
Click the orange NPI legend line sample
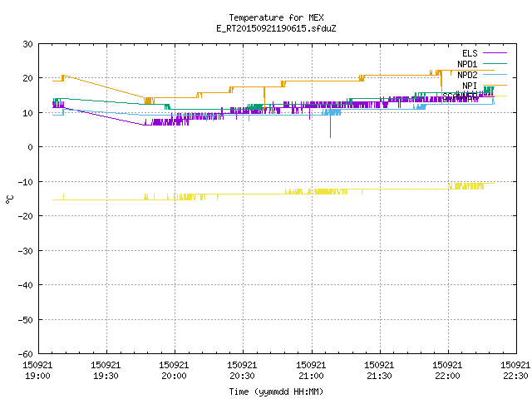point(495,85)
